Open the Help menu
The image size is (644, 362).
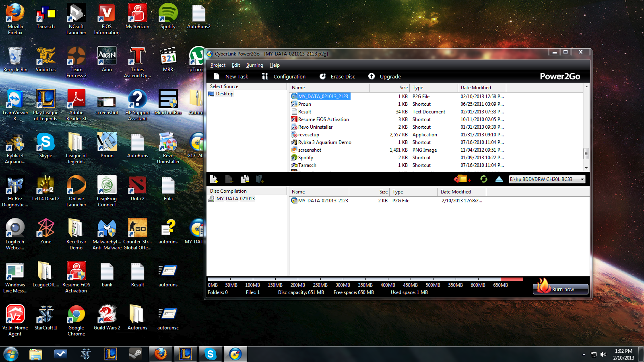pos(275,65)
